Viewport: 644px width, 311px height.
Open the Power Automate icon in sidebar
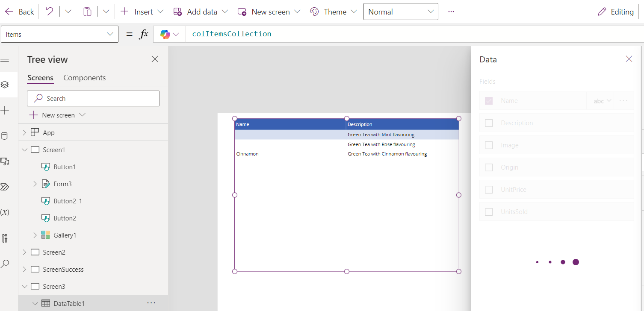[5, 187]
